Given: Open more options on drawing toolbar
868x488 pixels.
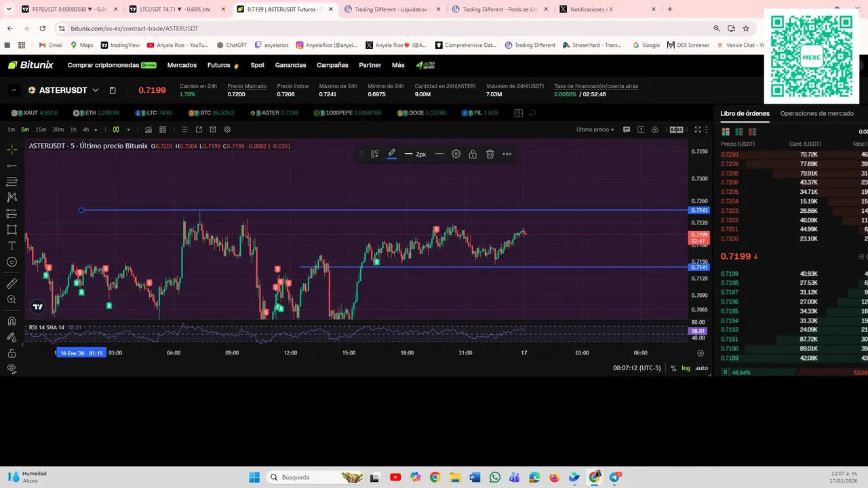Looking at the screenshot, I should click(x=507, y=154).
